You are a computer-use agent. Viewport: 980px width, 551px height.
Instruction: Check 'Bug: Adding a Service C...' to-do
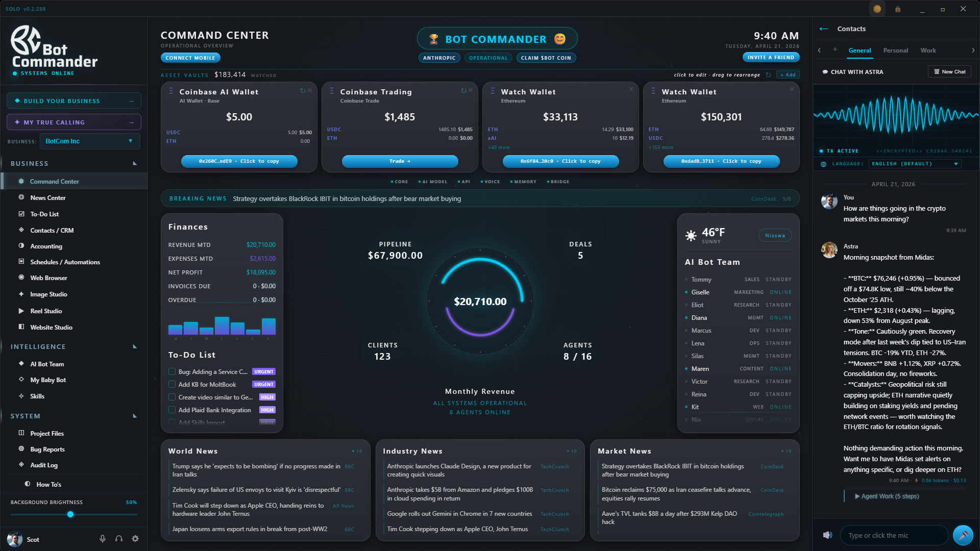click(172, 371)
